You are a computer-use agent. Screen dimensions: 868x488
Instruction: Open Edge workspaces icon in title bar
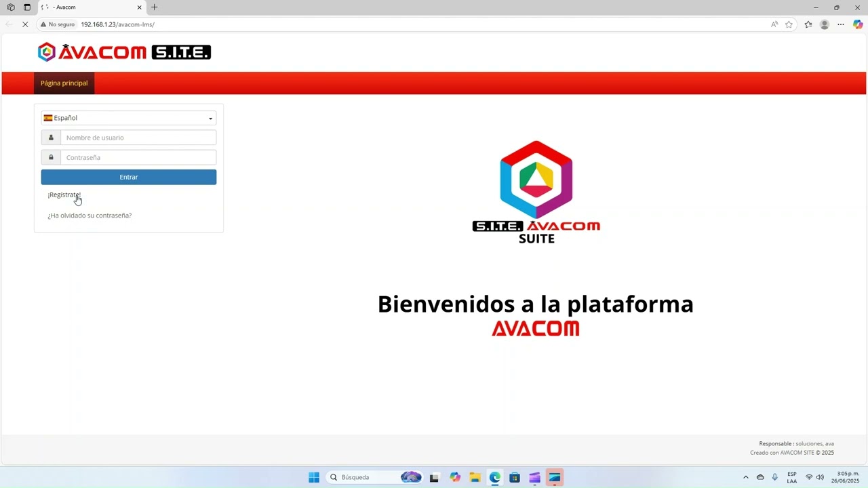pyautogui.click(x=10, y=7)
